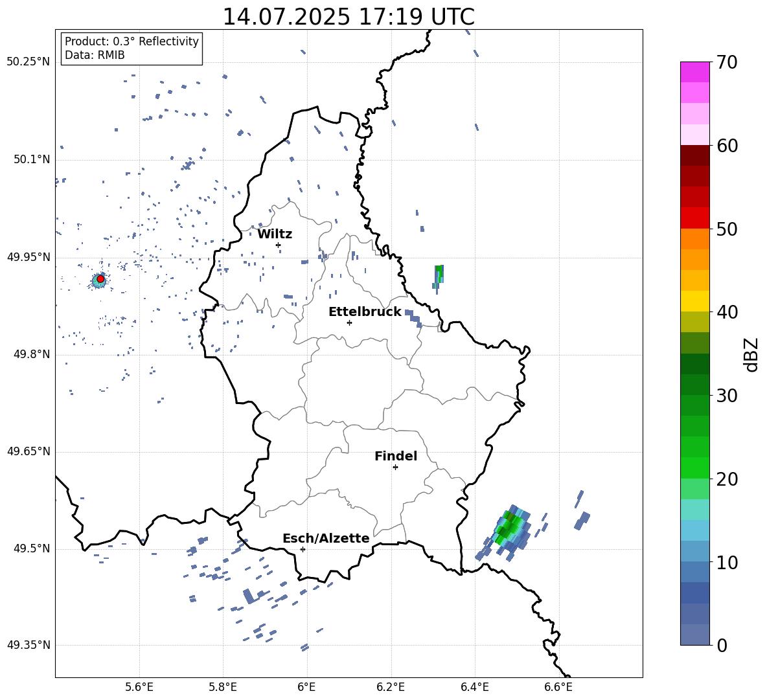Viewport: 767px width, 700px height.
Task: Click the 50.25°N latitude label
Action: click(x=29, y=62)
